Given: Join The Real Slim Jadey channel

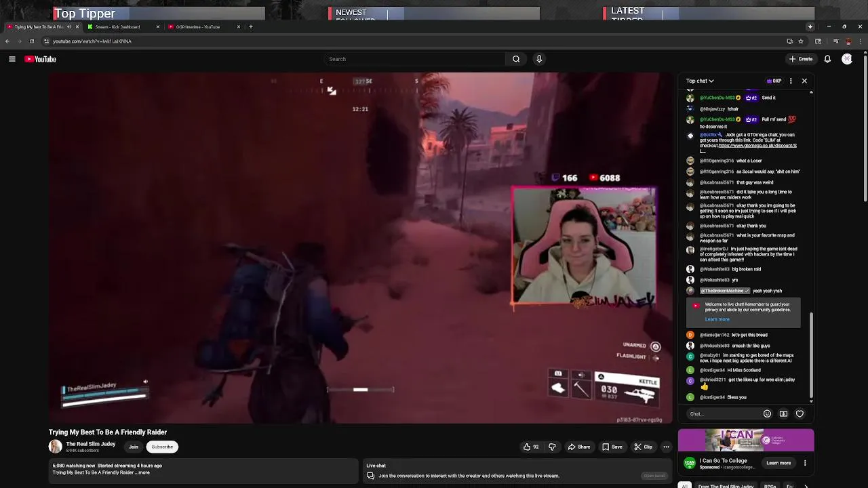Looking at the screenshot, I should pyautogui.click(x=134, y=447).
